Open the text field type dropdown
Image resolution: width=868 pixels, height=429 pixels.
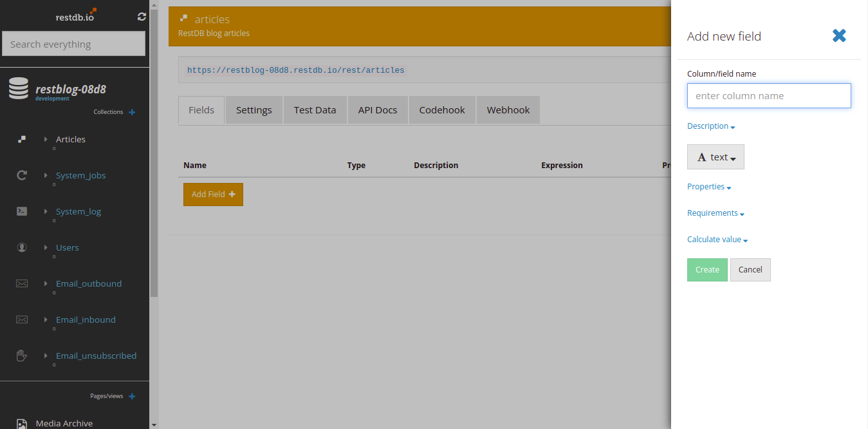(x=716, y=157)
